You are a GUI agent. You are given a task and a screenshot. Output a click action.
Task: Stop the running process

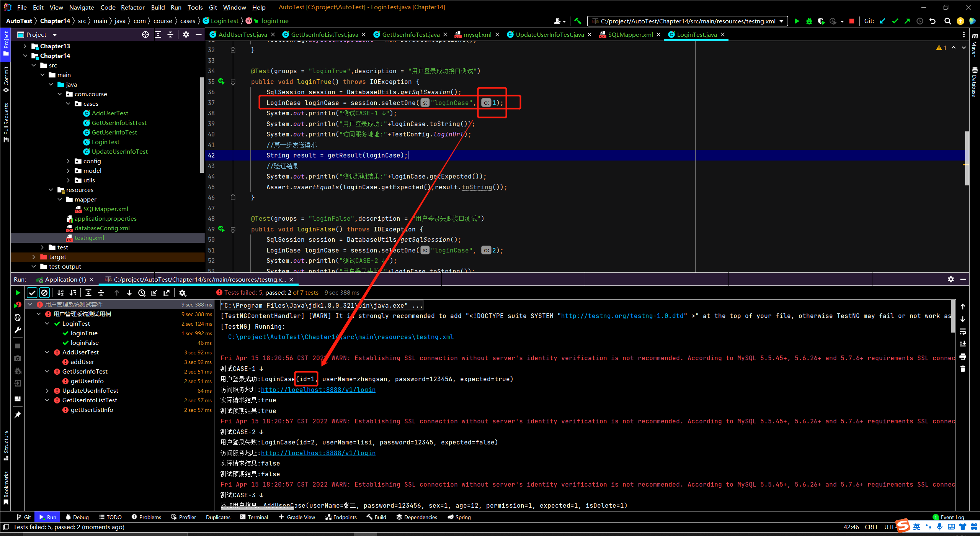[x=851, y=21]
